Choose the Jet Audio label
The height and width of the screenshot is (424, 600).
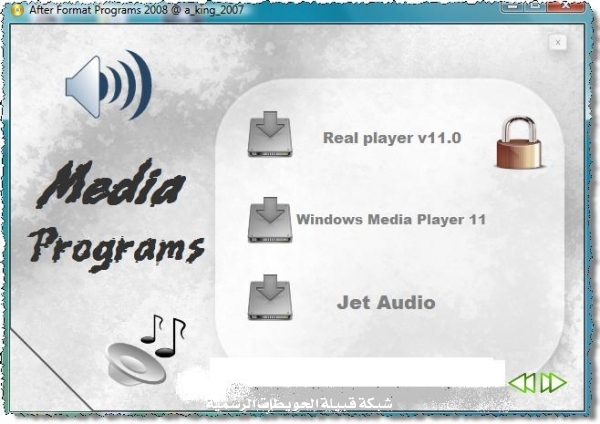coord(386,303)
